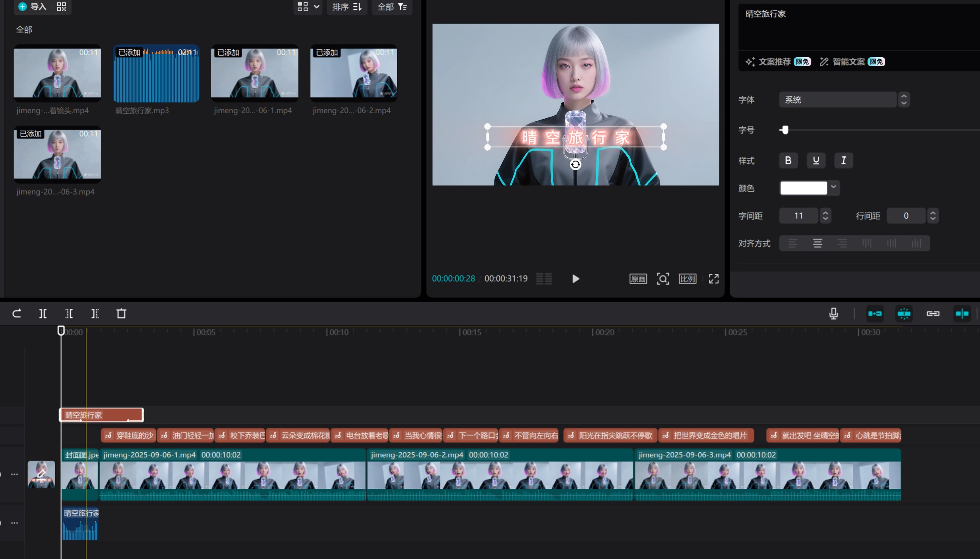Open the 排序 sort menu
980x559 pixels.
pos(347,7)
